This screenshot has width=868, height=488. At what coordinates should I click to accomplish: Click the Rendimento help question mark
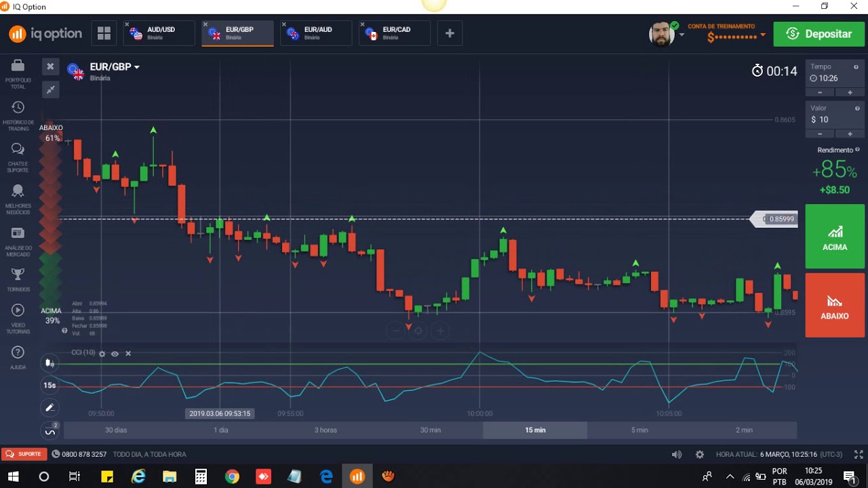[857, 150]
